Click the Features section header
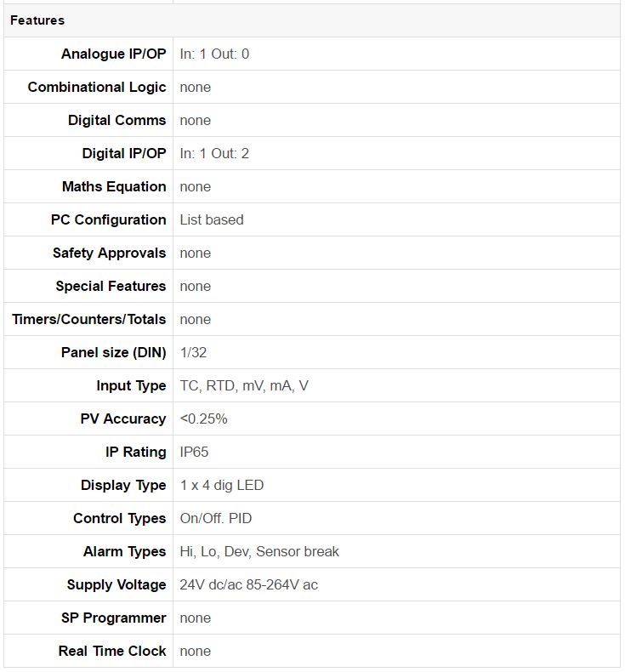Image resolution: width=625 pixels, height=672 pixels. [37, 20]
